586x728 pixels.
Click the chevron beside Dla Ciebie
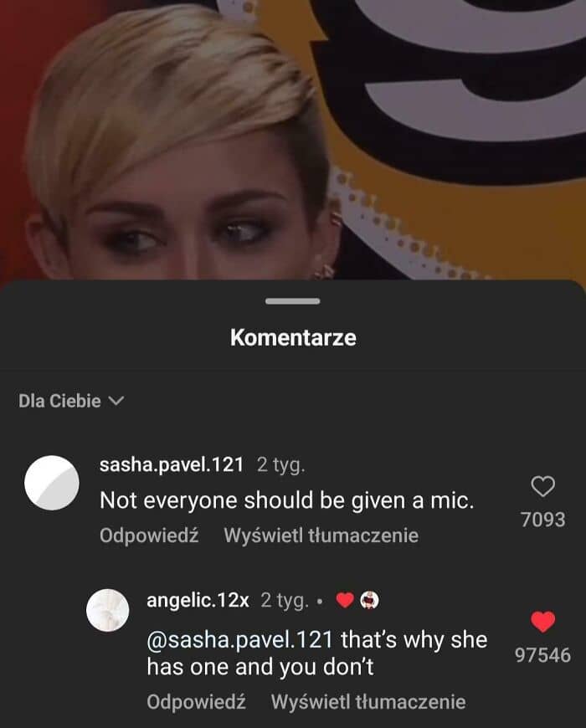pyautogui.click(x=116, y=401)
